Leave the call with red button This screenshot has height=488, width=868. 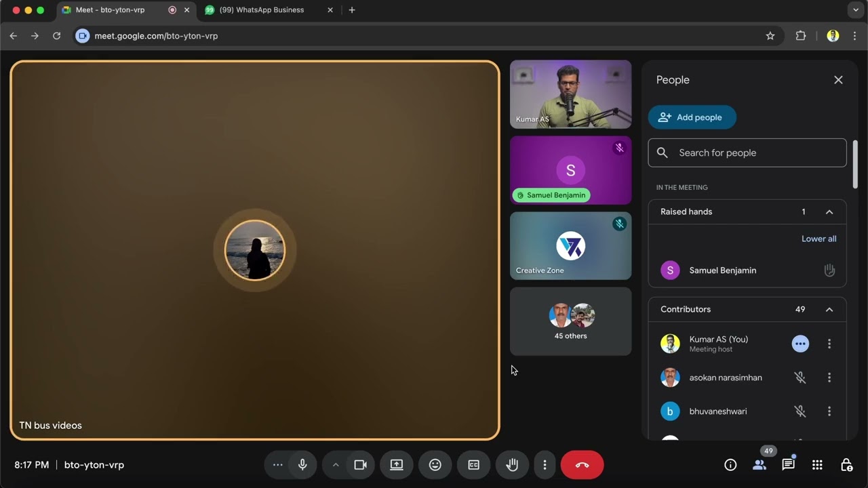[582, 465]
